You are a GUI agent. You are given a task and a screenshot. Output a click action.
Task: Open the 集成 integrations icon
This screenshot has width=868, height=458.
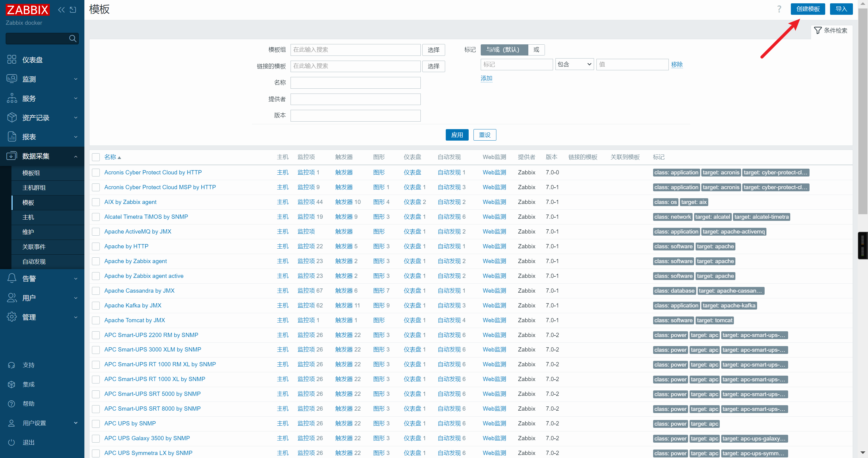pos(11,384)
